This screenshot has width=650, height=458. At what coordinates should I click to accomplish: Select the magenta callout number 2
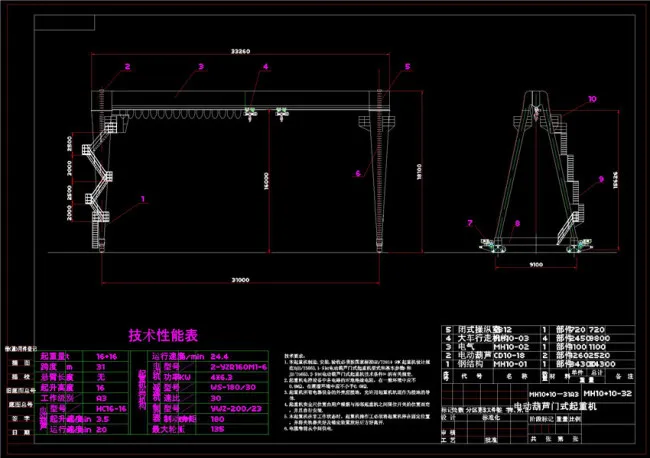tap(127, 67)
